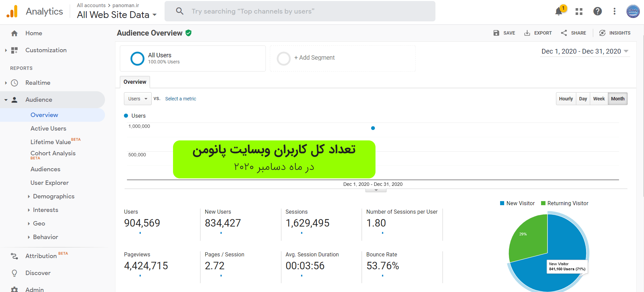
Task: Expand the Customization section arrow
Action: pyautogui.click(x=6, y=50)
